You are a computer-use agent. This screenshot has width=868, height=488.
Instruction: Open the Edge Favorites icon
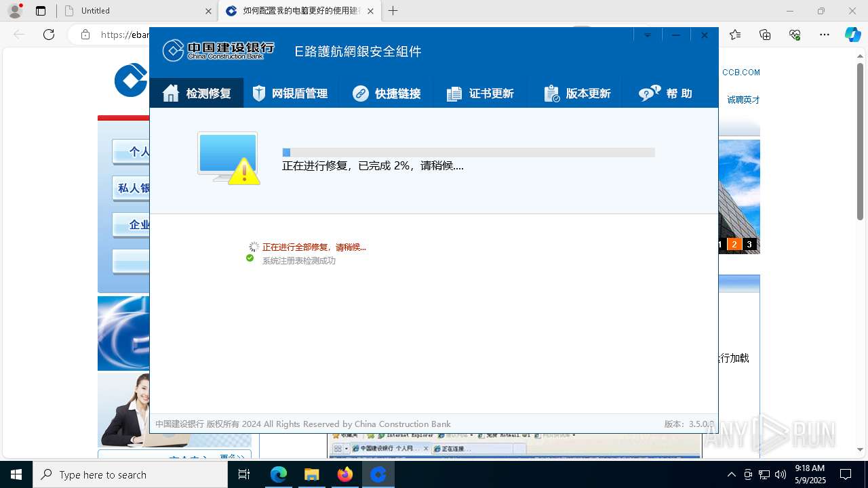click(x=735, y=35)
